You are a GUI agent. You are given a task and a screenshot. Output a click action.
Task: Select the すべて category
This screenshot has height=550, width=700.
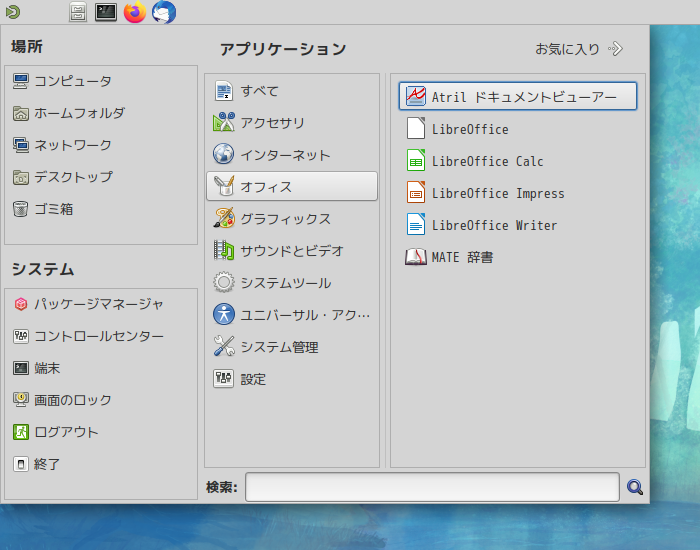click(x=292, y=91)
